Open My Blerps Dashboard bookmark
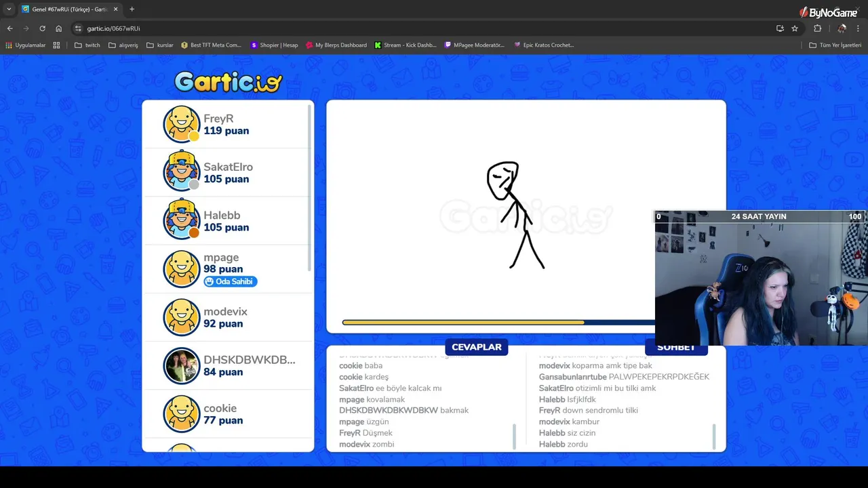Viewport: 868px width, 488px height. tap(336, 45)
